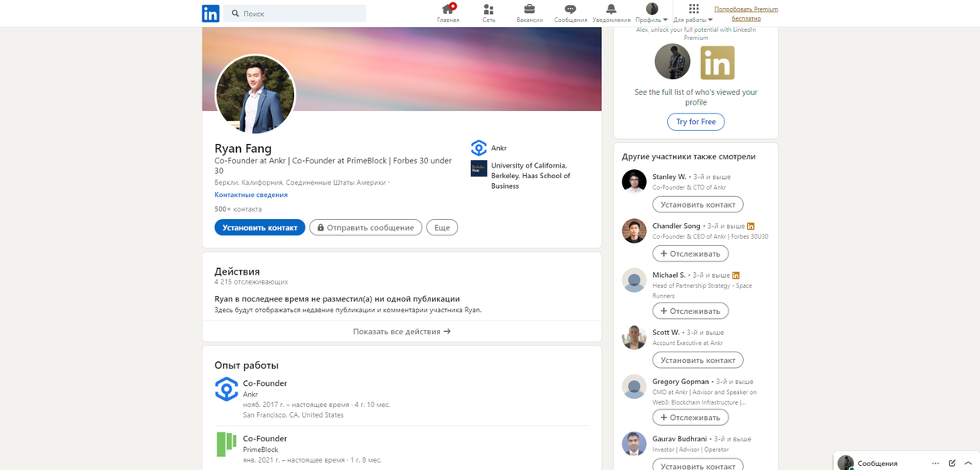The width and height of the screenshot is (980, 470).
Task: Click the gold LinkedIn Premium logo
Action: tap(718, 62)
